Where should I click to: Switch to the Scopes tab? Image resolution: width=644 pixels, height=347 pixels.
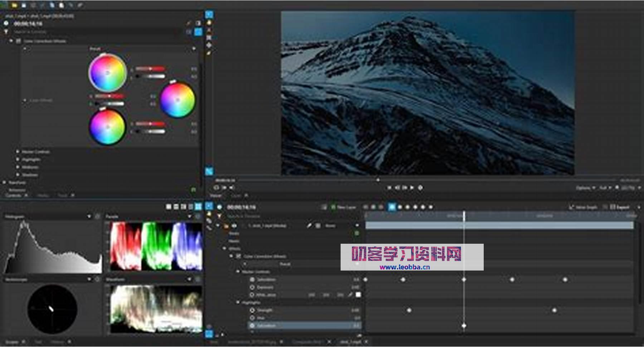tap(11, 342)
